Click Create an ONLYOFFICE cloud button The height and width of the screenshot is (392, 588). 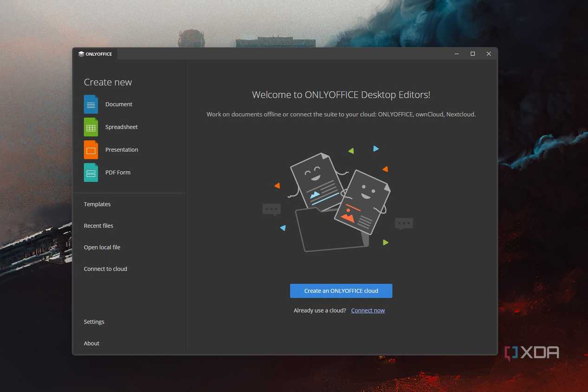point(341,291)
